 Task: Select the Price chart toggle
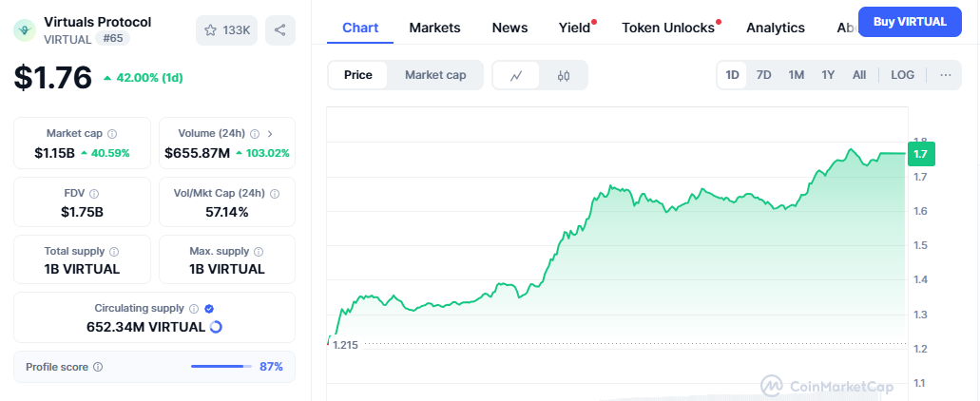[x=358, y=75]
